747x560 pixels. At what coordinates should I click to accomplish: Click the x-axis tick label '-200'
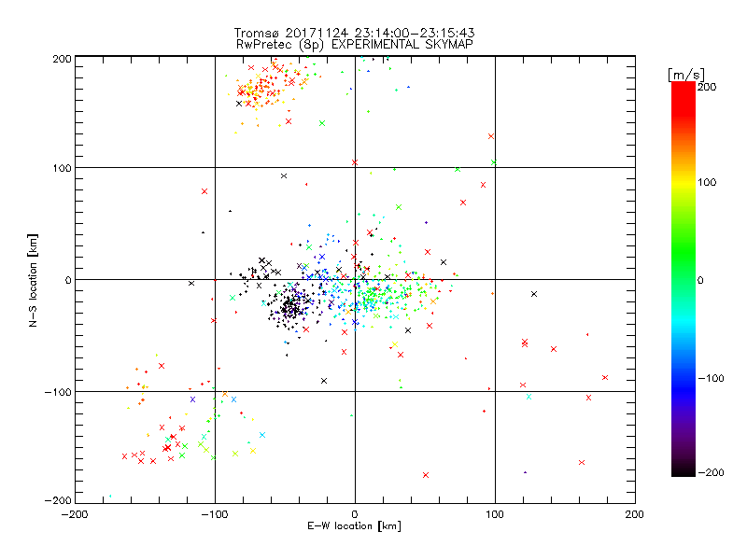(x=75, y=515)
